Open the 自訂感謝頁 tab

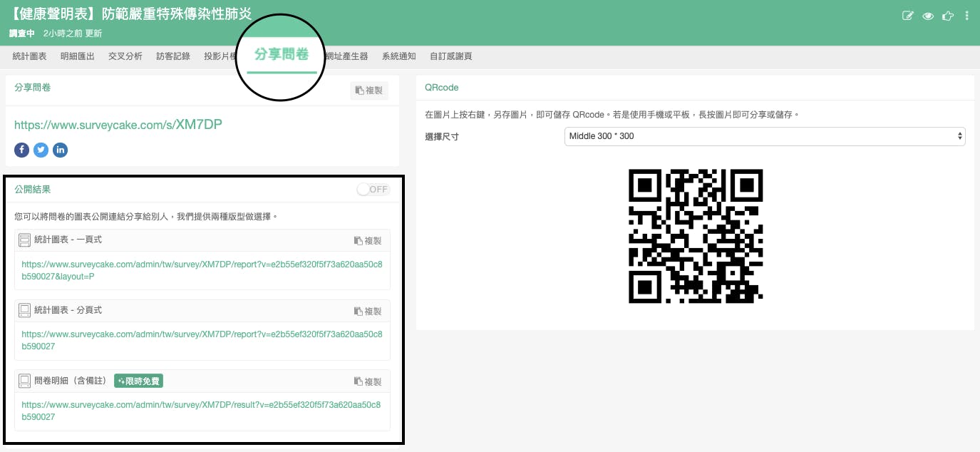(x=451, y=56)
